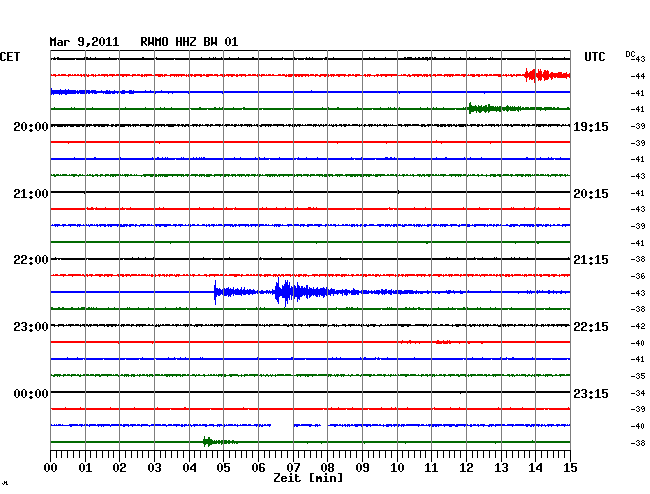Click the DC value '-44' of the second trace

[638, 76]
